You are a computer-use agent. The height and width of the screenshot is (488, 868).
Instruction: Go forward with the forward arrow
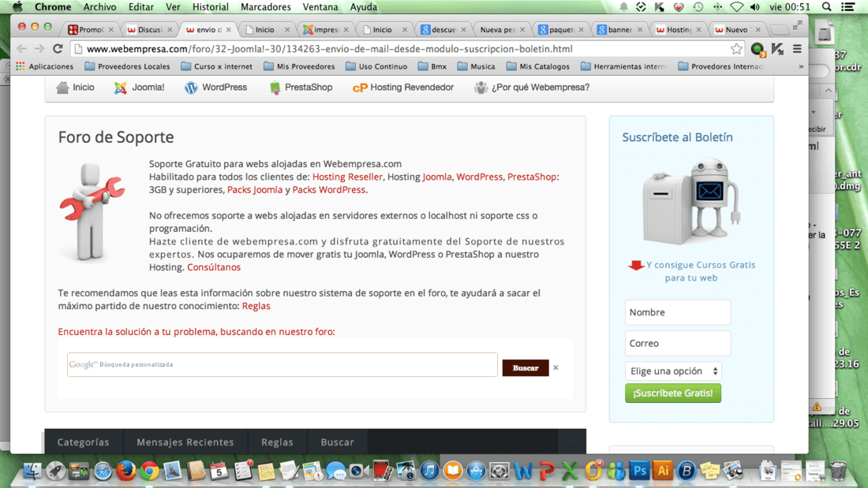tap(39, 49)
